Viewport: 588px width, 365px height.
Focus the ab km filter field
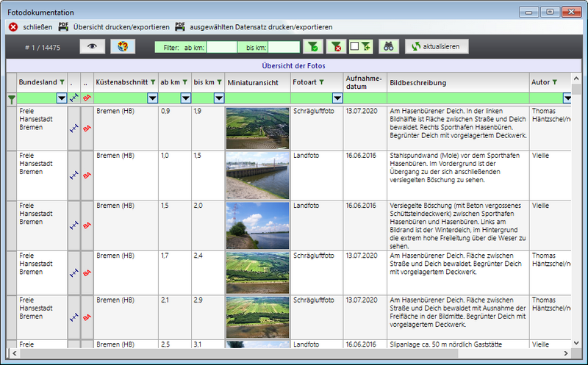tap(222, 47)
